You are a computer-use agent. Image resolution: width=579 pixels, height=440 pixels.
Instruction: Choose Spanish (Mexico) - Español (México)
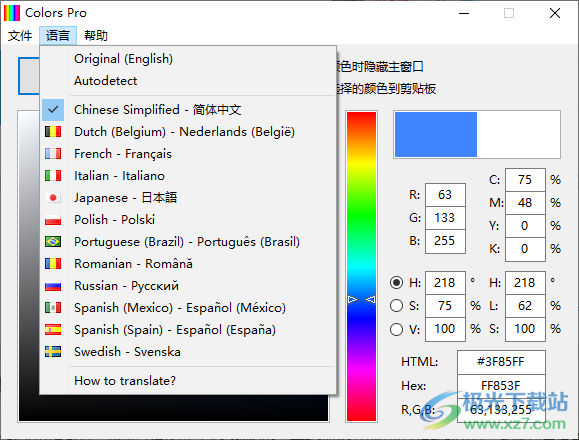[188, 307]
